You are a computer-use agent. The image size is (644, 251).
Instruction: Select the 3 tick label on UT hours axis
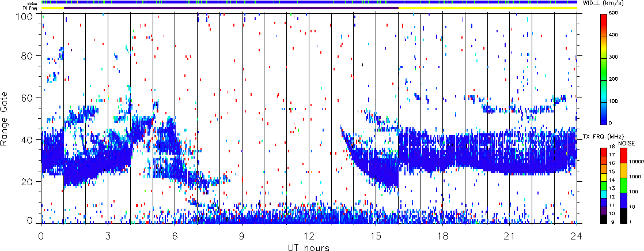click(x=108, y=236)
